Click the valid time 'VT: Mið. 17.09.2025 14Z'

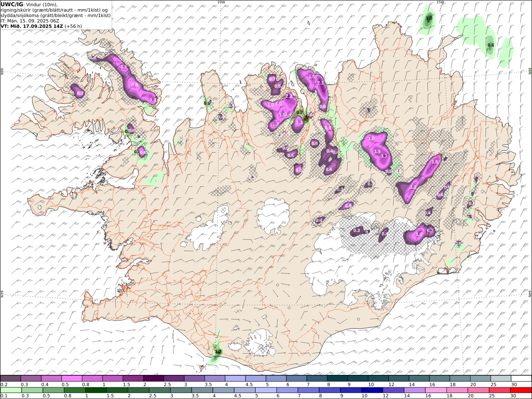tap(32, 26)
